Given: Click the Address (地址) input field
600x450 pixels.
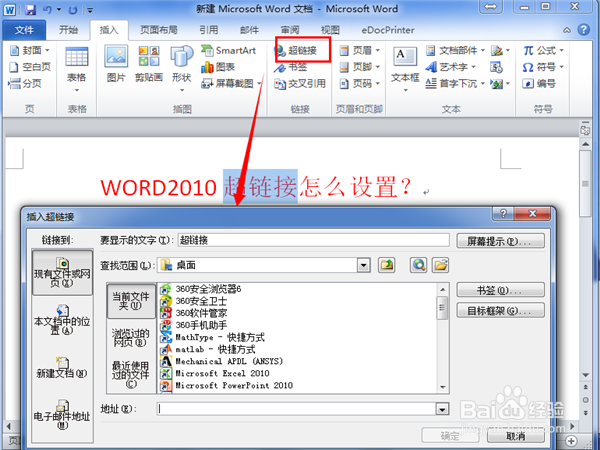Looking at the screenshot, I should point(297,409).
